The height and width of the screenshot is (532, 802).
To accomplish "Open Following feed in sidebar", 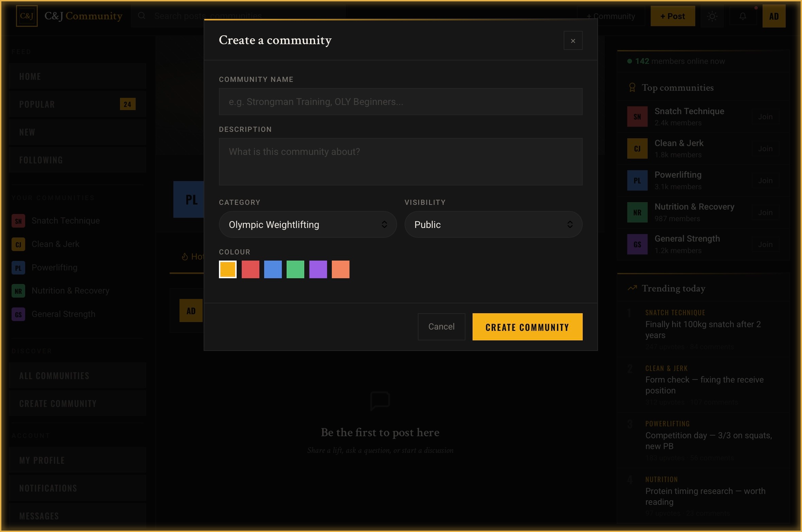I will coord(78,160).
